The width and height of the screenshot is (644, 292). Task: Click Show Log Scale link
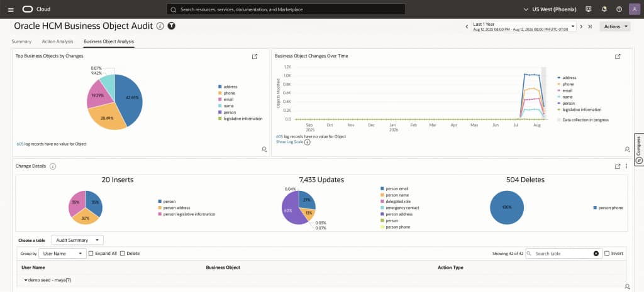289,142
